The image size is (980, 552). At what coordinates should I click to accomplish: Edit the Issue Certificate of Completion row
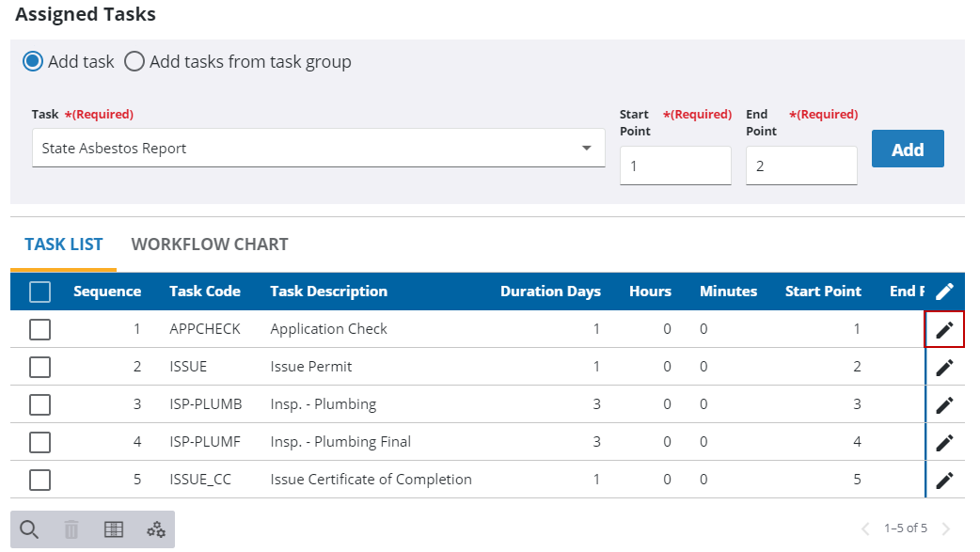coord(944,481)
